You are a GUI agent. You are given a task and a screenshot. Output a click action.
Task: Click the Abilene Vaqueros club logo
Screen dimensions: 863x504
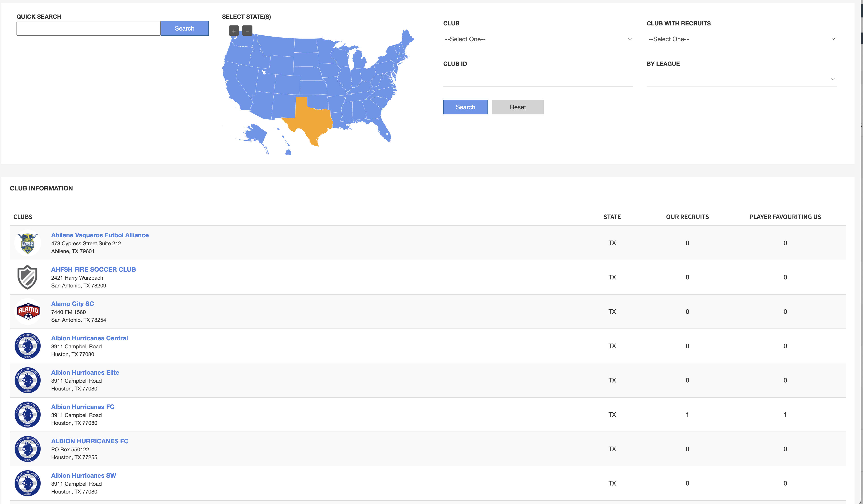pyautogui.click(x=27, y=243)
